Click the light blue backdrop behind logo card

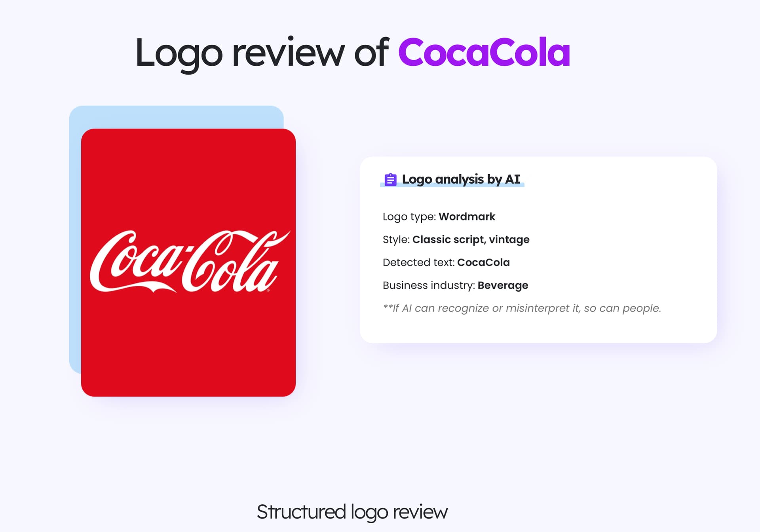pos(176,117)
